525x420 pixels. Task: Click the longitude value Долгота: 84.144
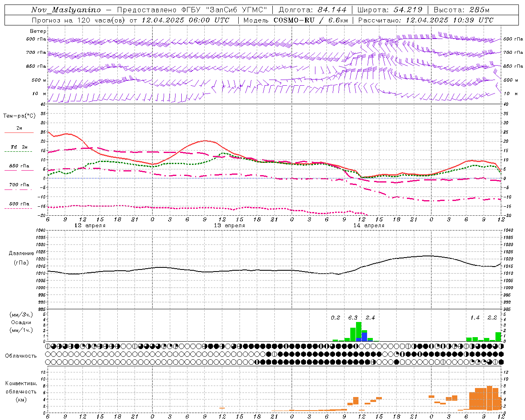pyautogui.click(x=313, y=10)
